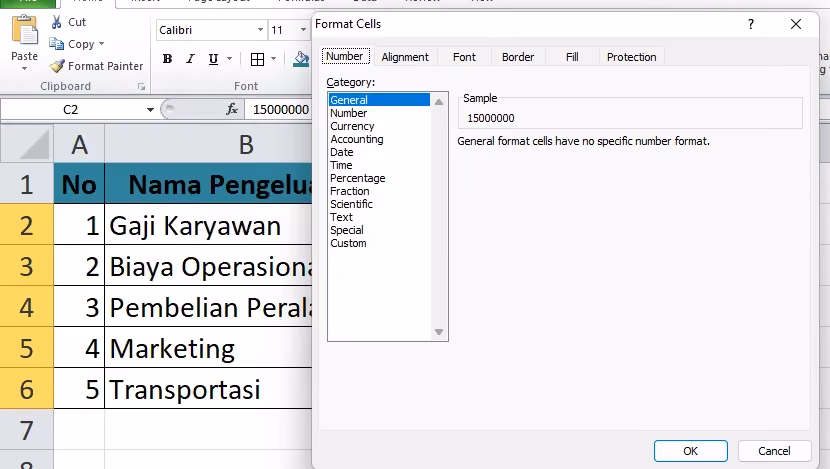Switch to the Fill tab

pos(572,57)
